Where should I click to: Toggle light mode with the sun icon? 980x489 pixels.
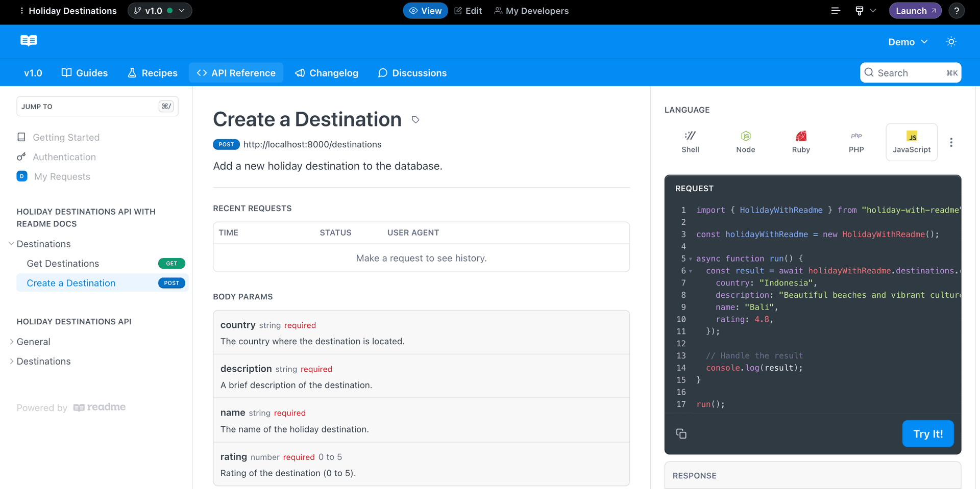click(x=951, y=41)
